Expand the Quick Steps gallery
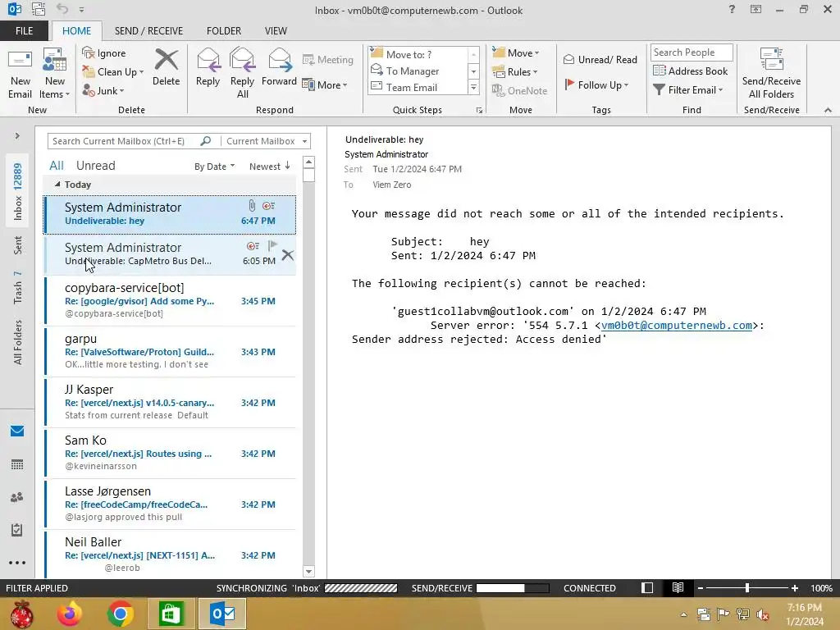This screenshot has height=630, width=840. (473, 87)
